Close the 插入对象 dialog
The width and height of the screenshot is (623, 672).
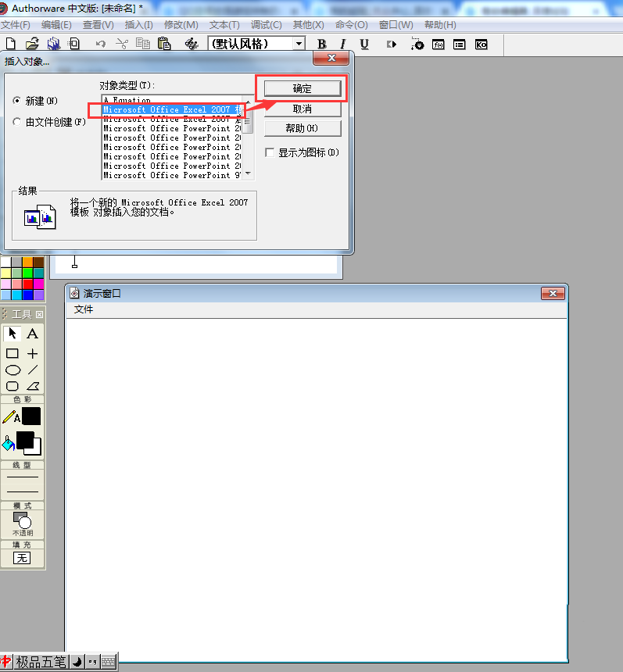click(331, 58)
